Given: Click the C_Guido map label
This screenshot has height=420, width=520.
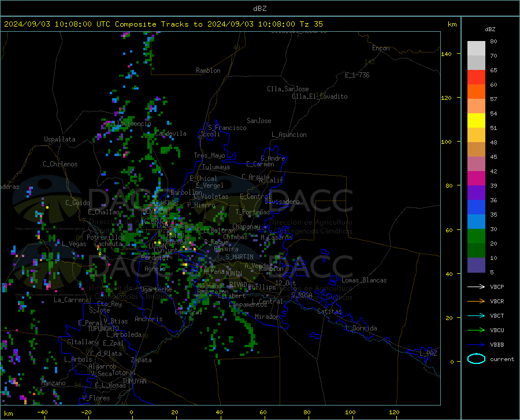Looking at the screenshot, I should [77, 203].
